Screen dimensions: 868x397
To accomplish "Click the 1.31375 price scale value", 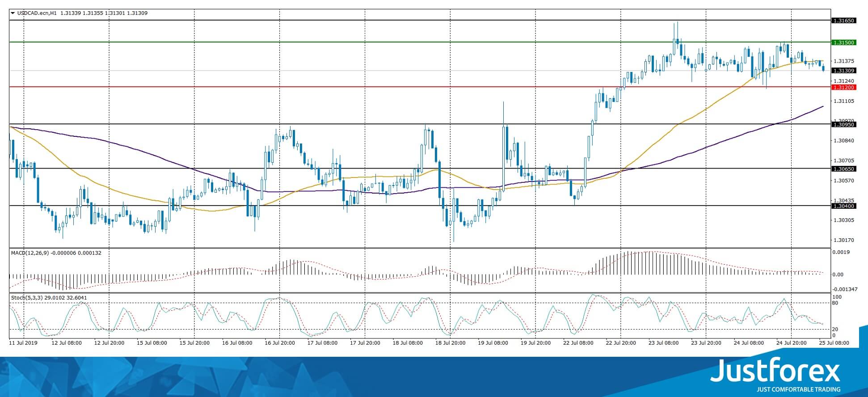I will pos(844,61).
